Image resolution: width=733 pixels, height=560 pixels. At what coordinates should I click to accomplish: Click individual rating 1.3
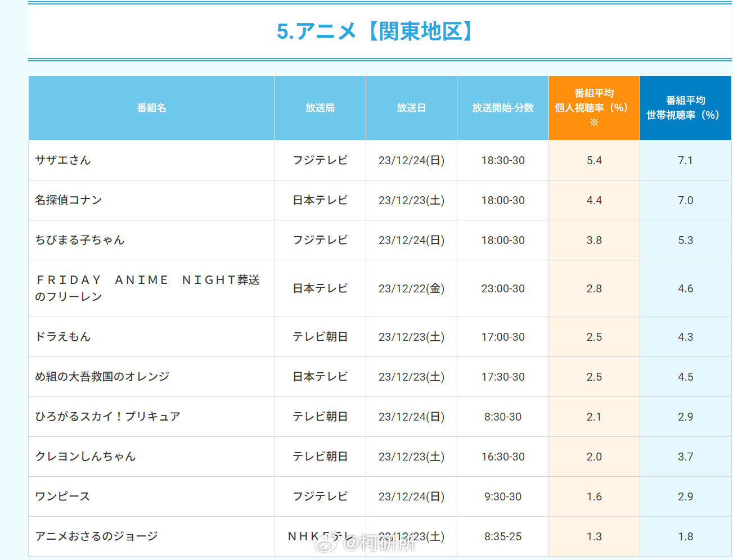click(x=594, y=536)
